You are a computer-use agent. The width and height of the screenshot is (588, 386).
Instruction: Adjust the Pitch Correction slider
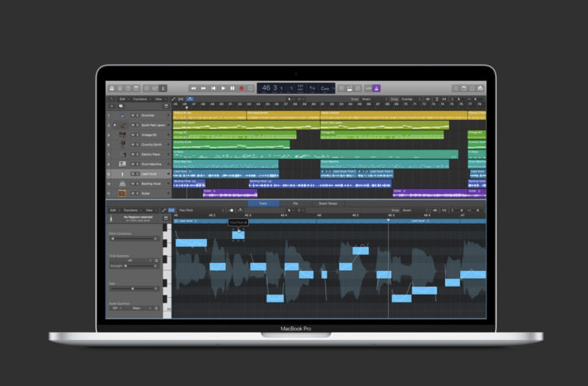tap(134, 238)
